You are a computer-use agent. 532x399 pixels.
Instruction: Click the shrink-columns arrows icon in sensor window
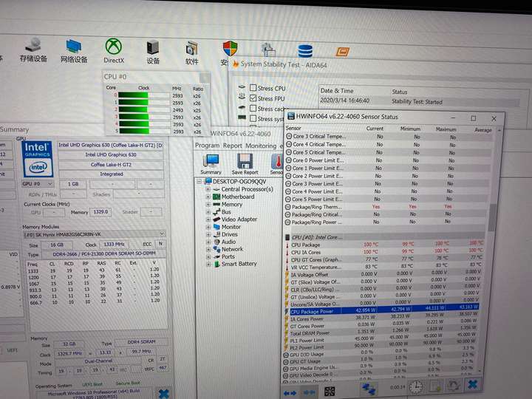pyautogui.click(x=309, y=392)
